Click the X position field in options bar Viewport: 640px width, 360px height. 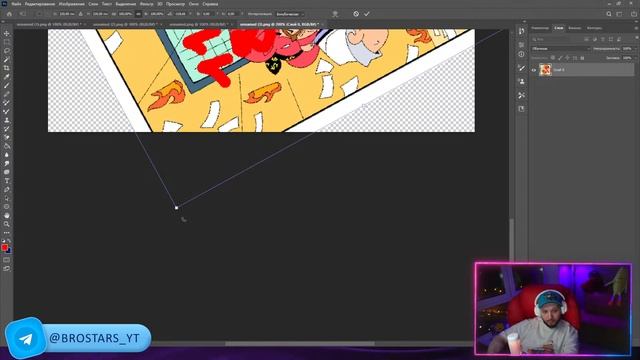coord(66,14)
